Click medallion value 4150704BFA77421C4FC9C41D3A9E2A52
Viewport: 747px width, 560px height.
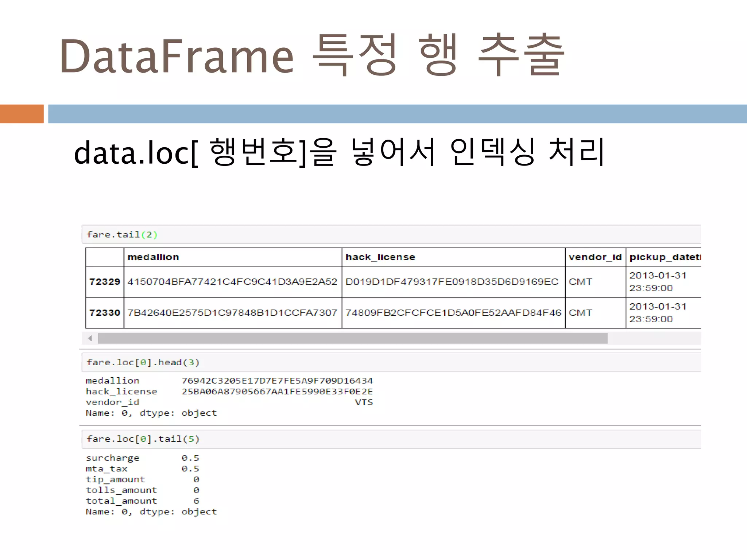tap(232, 282)
